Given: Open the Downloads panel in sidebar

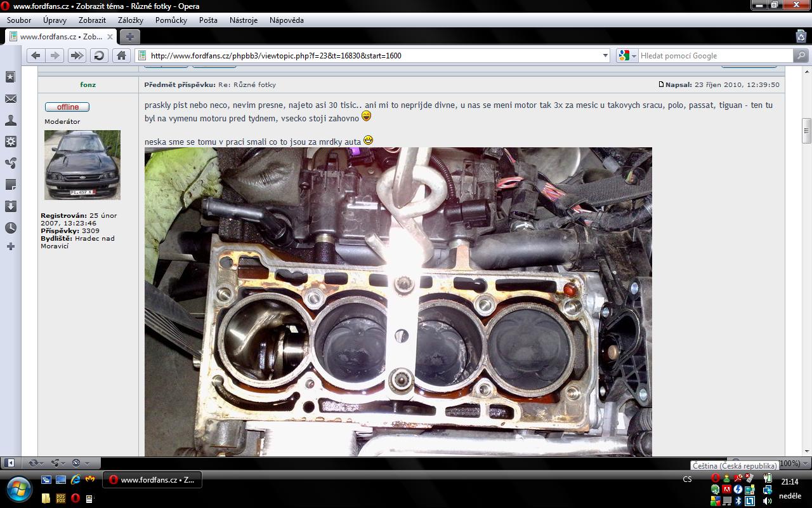Looking at the screenshot, I should pyautogui.click(x=10, y=206).
